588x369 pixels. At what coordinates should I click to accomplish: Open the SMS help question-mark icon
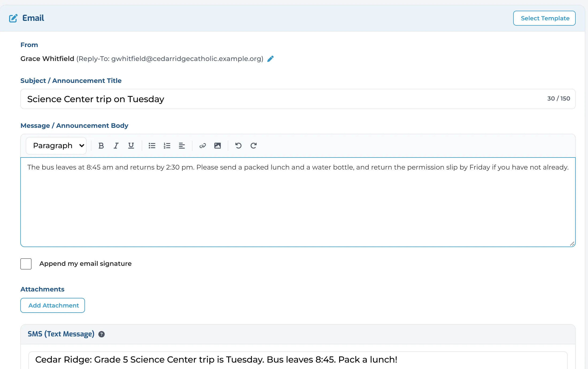[102, 334]
